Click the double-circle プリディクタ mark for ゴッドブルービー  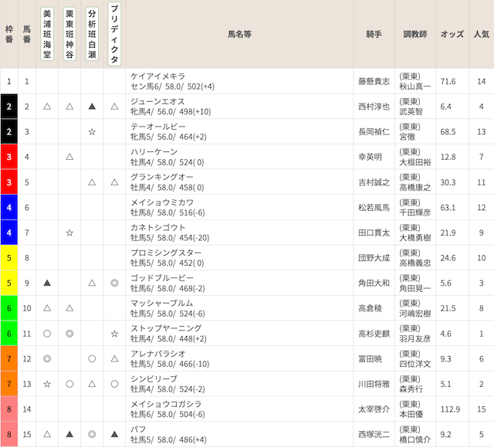click(x=114, y=283)
